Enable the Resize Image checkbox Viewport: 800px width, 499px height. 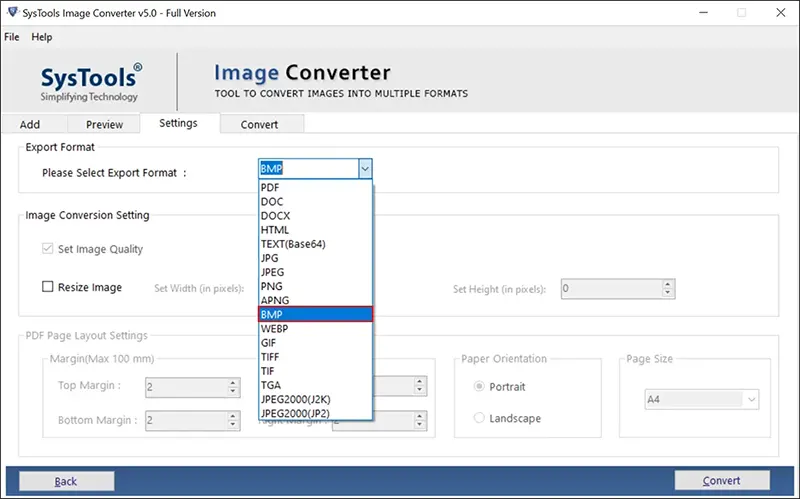[x=47, y=287]
